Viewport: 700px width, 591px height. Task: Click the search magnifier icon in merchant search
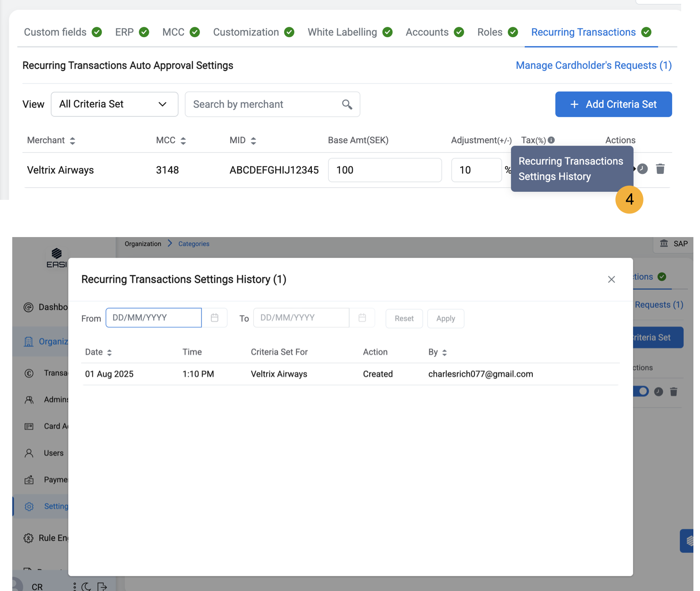coord(347,105)
